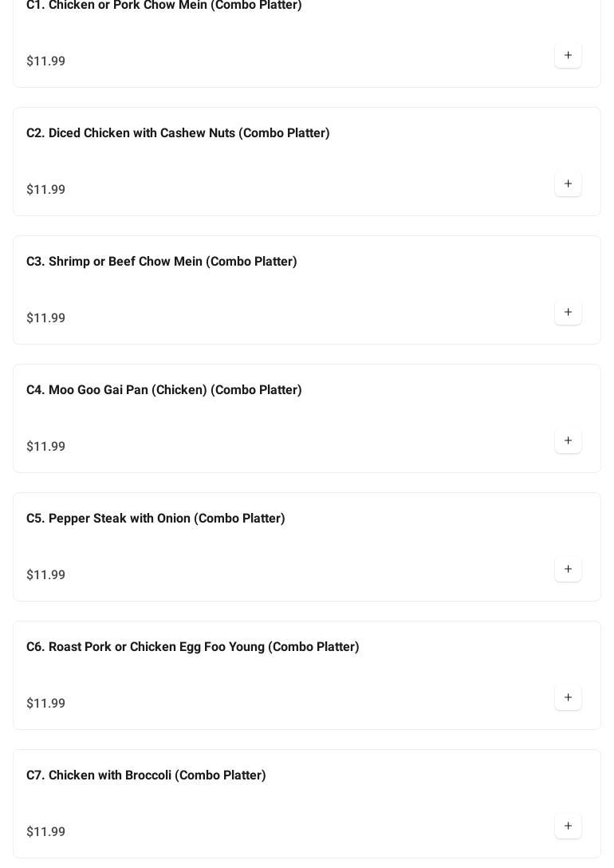Open C7 Chicken with Broccoli title
This screenshot has width=614, height=868.
[146, 775]
